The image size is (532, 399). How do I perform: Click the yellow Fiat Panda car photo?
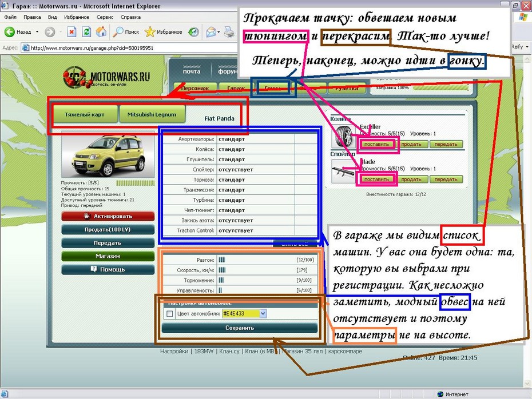[108, 155]
